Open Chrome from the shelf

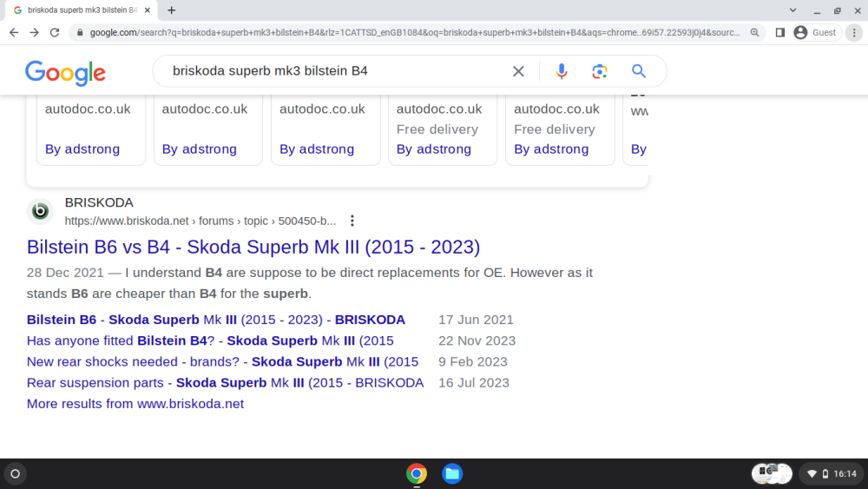tap(417, 473)
